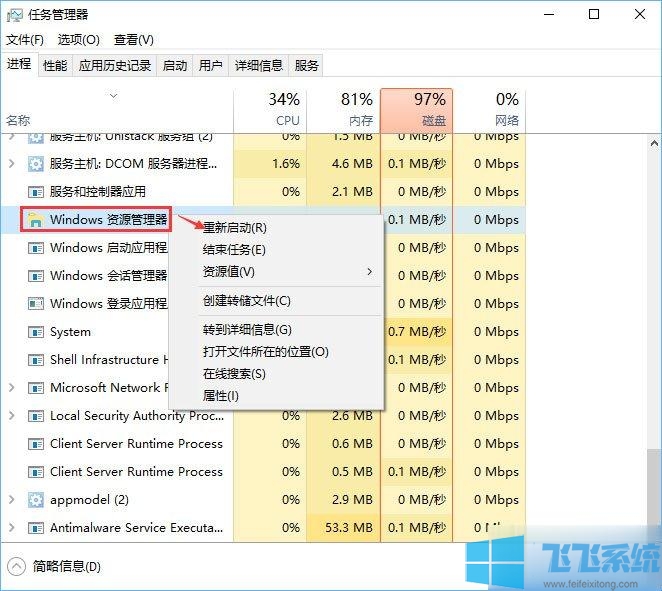
Task: Open the 选项(O) menu
Action: click(79, 40)
